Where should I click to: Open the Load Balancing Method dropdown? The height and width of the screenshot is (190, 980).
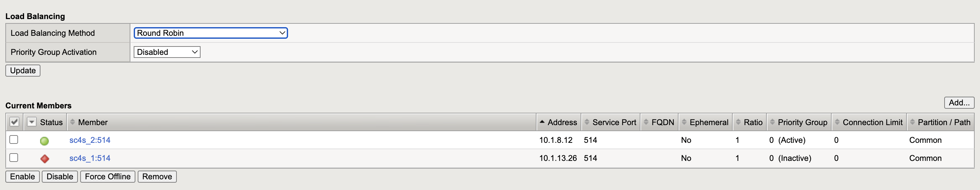point(211,33)
